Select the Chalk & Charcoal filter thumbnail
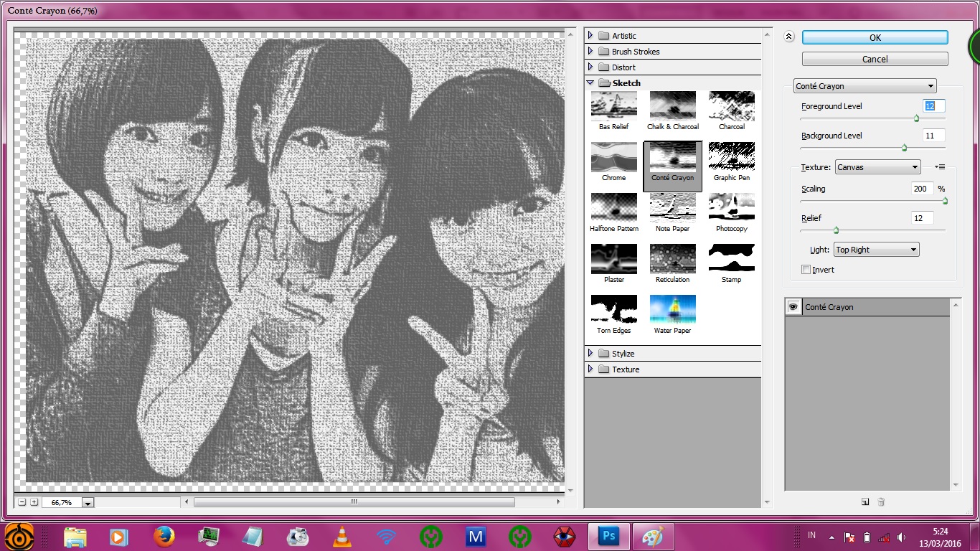The image size is (980, 551). tap(672, 105)
